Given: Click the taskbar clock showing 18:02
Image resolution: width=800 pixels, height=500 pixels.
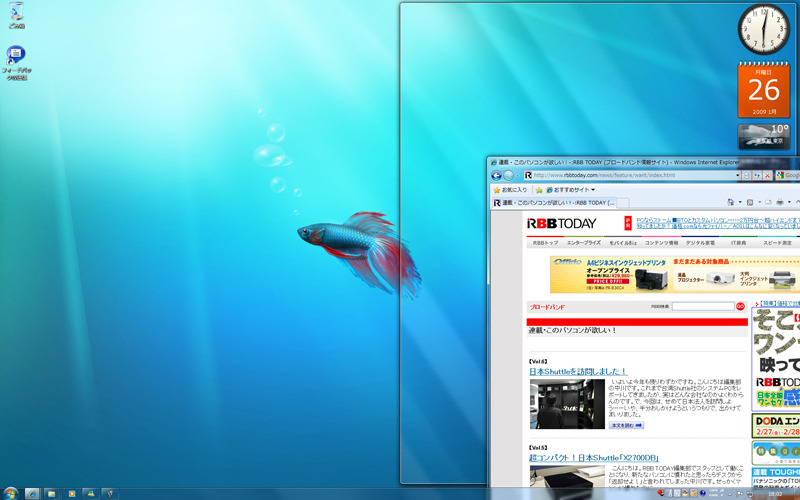Looking at the screenshot, I should coord(776,494).
